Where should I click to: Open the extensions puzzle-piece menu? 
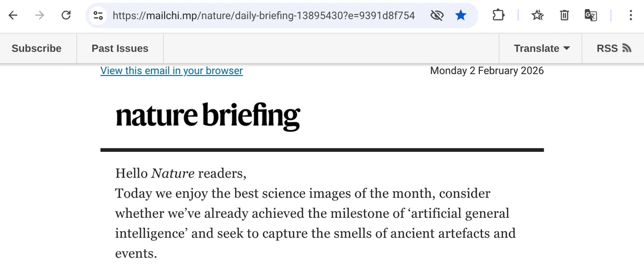pyautogui.click(x=498, y=16)
